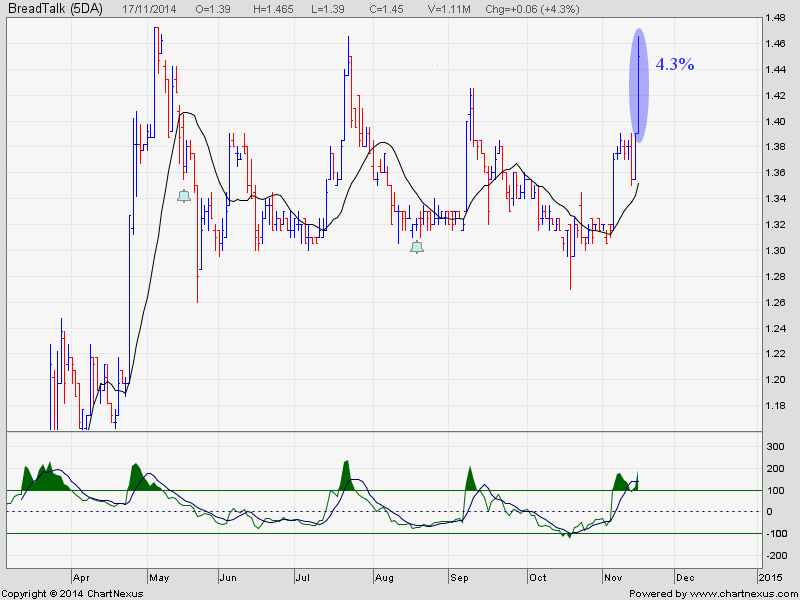Click the 2015 year label
Screen dimensions: 800x600
tap(769, 578)
